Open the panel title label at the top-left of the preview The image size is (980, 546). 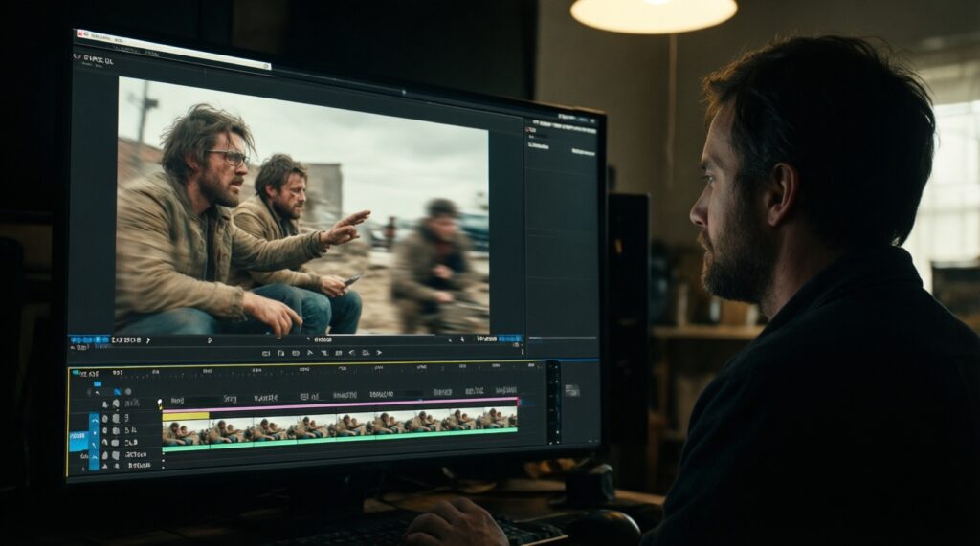pos(94,59)
